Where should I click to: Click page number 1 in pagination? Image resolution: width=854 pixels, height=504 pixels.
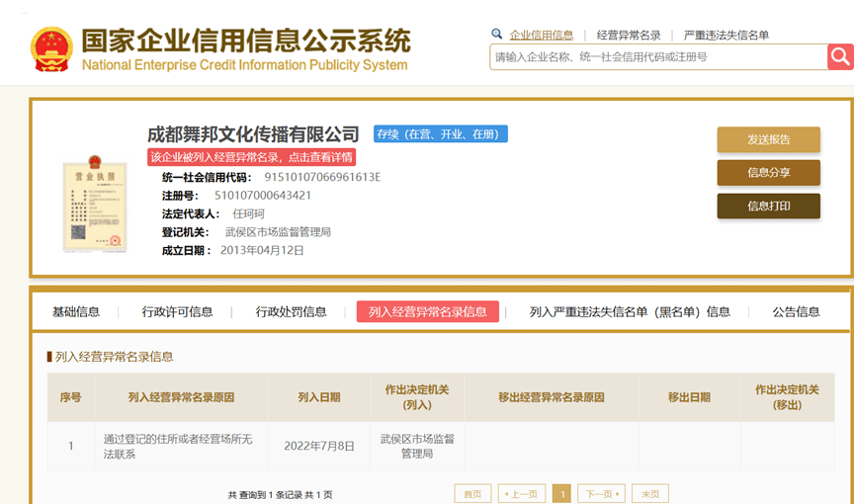click(561, 494)
